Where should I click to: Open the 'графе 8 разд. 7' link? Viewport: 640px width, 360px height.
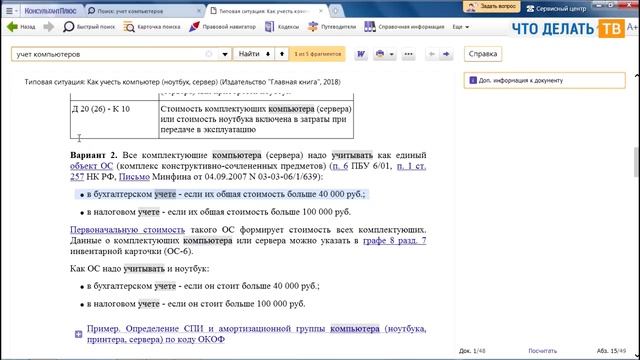pos(395,240)
